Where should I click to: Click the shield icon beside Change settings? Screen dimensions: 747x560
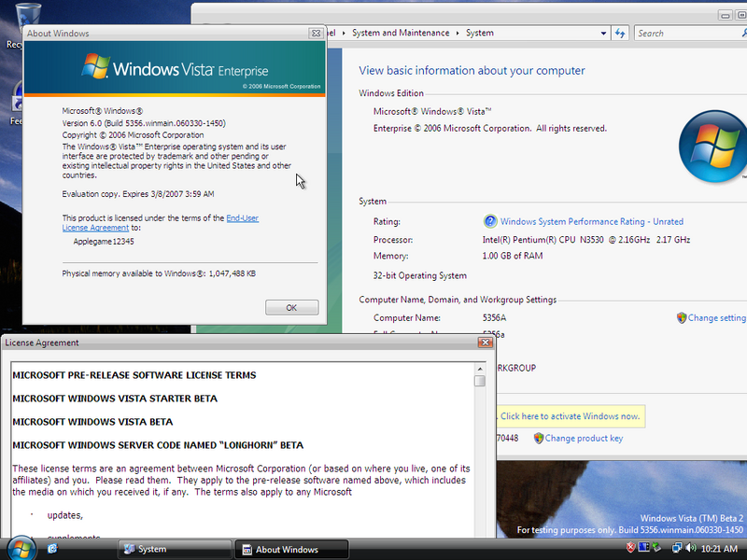tap(682, 317)
